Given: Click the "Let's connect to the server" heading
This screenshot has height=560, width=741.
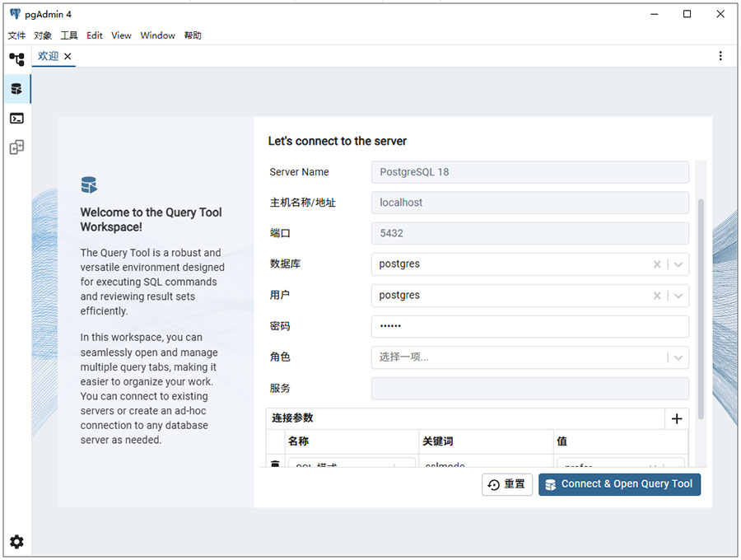Looking at the screenshot, I should pos(338,141).
